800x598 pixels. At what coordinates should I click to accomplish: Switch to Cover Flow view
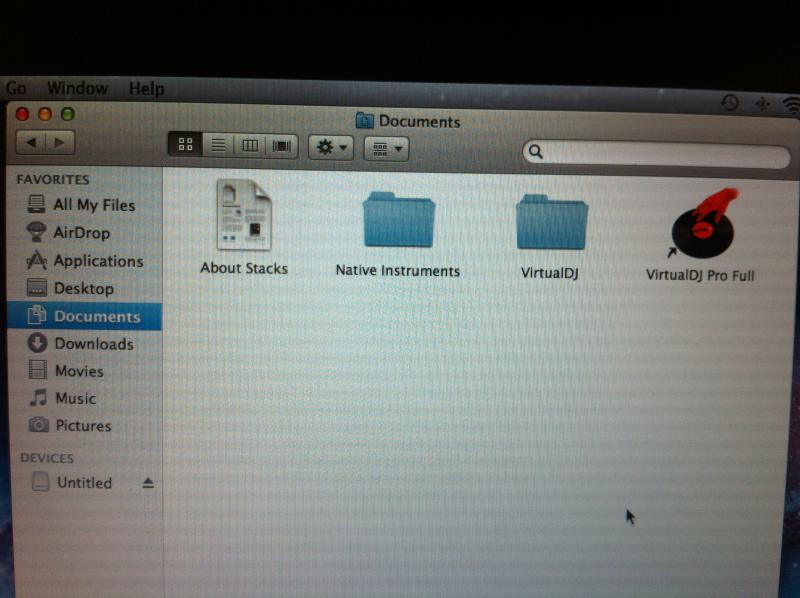282,146
